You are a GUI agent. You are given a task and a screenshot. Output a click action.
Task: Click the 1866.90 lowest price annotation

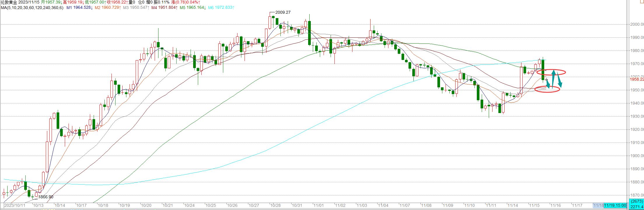pyautogui.click(x=46, y=197)
